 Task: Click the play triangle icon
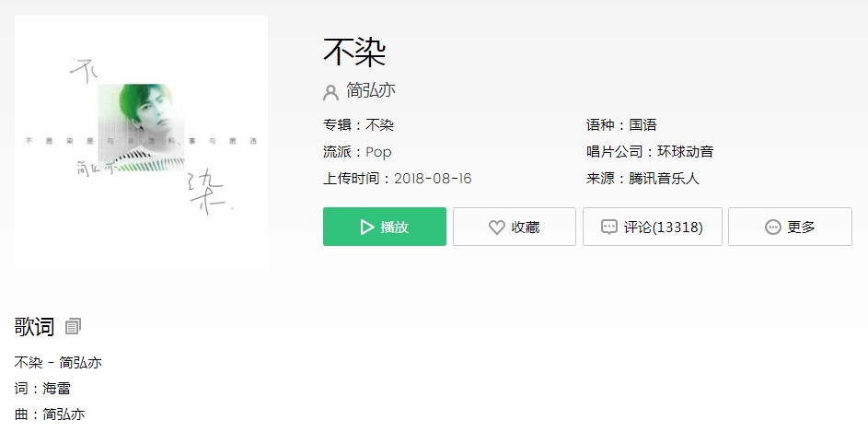coord(367,228)
